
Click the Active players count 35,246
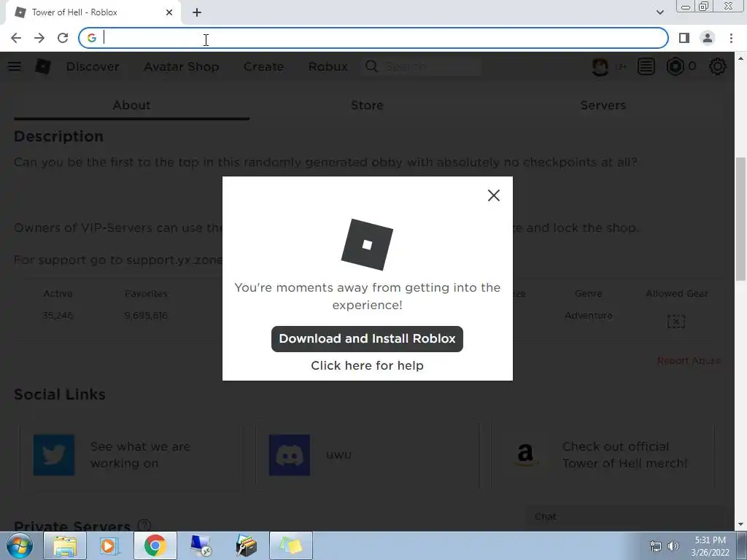pos(58,315)
